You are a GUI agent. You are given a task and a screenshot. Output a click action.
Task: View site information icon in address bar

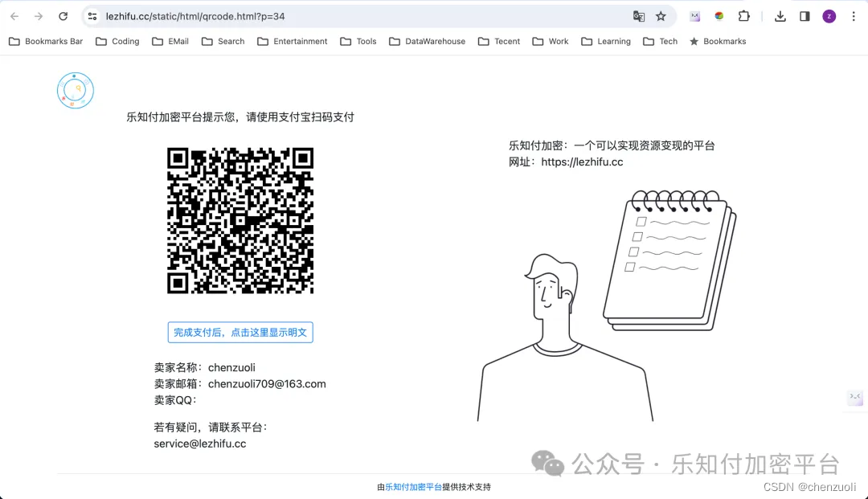(92, 17)
